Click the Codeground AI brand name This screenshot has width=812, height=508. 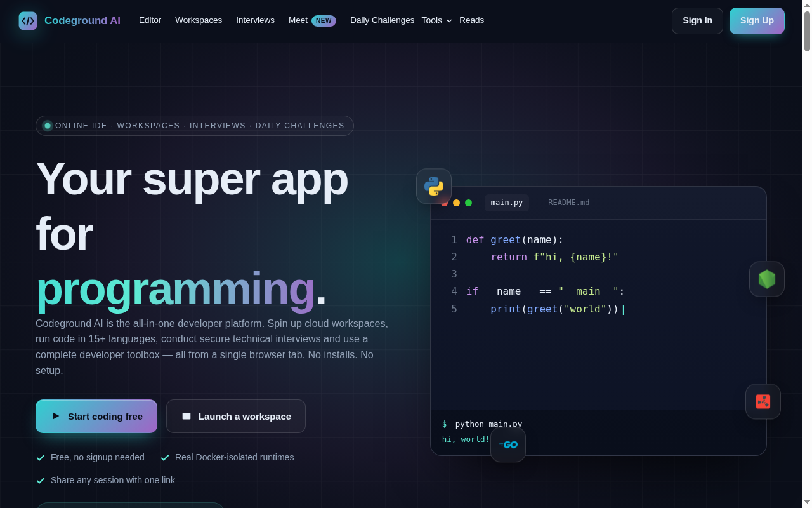[x=82, y=20]
